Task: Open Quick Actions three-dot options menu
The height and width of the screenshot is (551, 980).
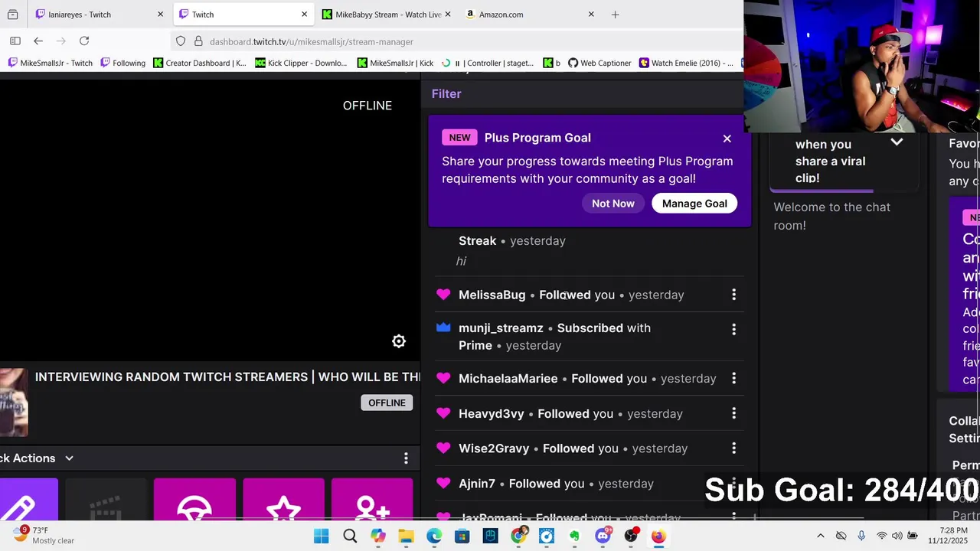Action: tap(406, 458)
